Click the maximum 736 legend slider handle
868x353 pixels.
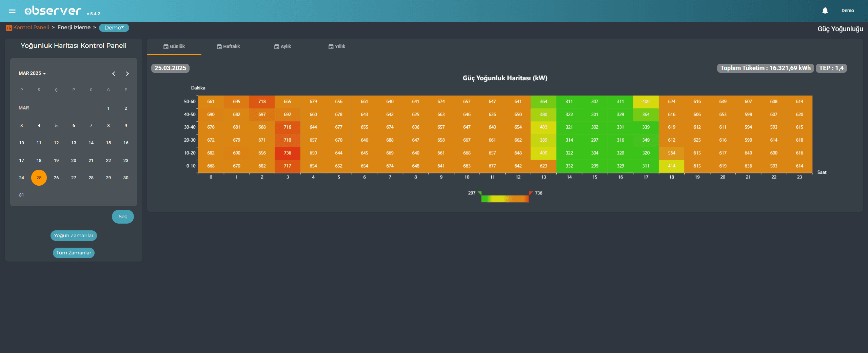click(531, 193)
